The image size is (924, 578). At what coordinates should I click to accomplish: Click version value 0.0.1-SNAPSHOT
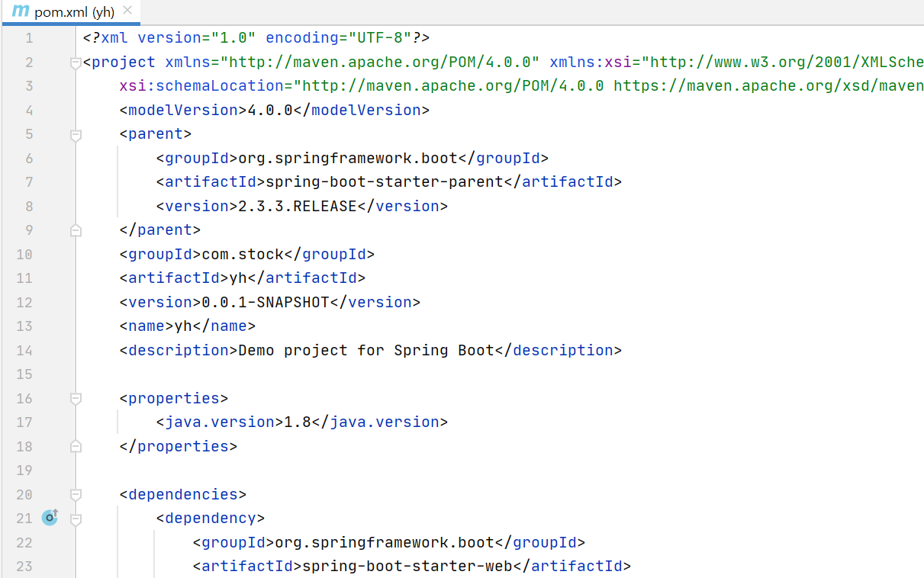point(266,302)
